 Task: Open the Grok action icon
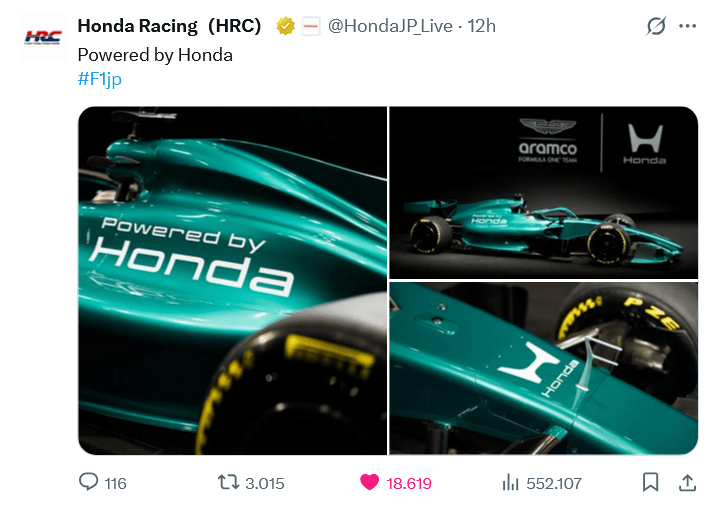[x=656, y=26]
